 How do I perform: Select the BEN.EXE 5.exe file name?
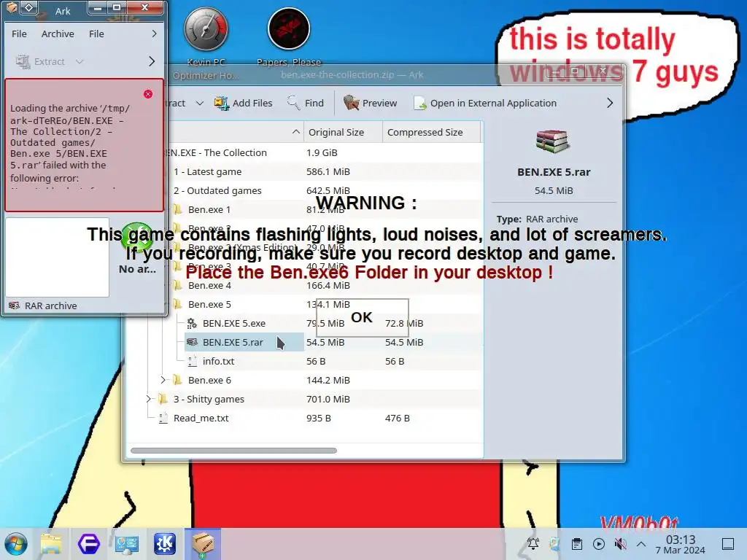[234, 323]
